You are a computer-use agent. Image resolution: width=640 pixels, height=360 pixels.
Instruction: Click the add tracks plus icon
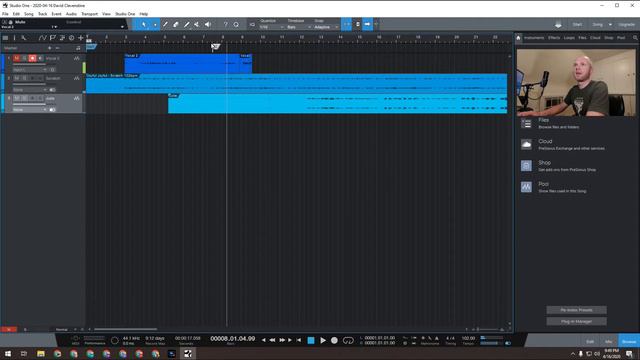click(81, 38)
